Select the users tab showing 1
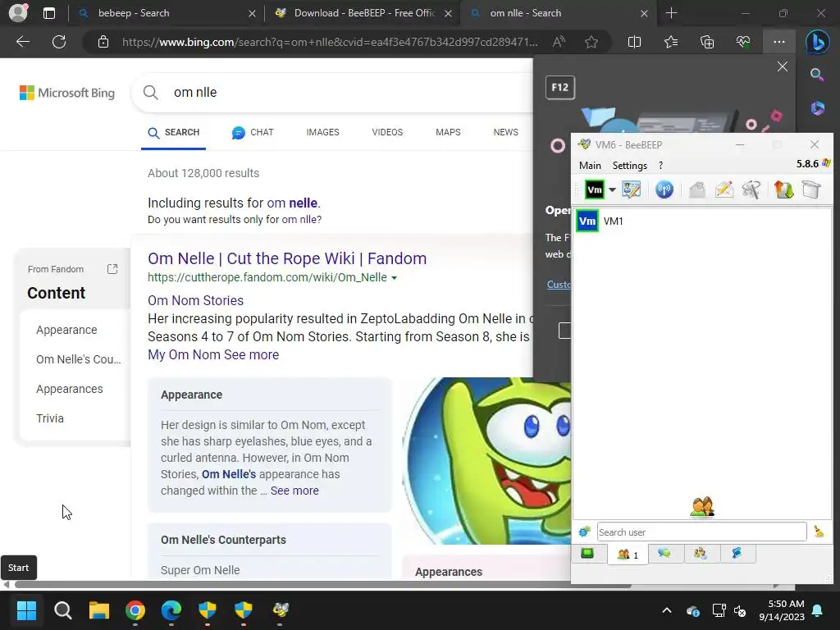The image size is (840, 630). (x=628, y=554)
